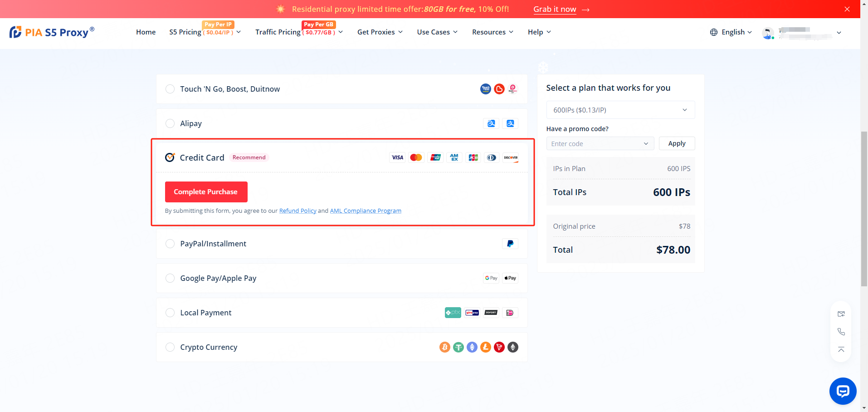Click the phone contact icon
Viewport: 868px width, 412px height.
click(x=841, y=332)
